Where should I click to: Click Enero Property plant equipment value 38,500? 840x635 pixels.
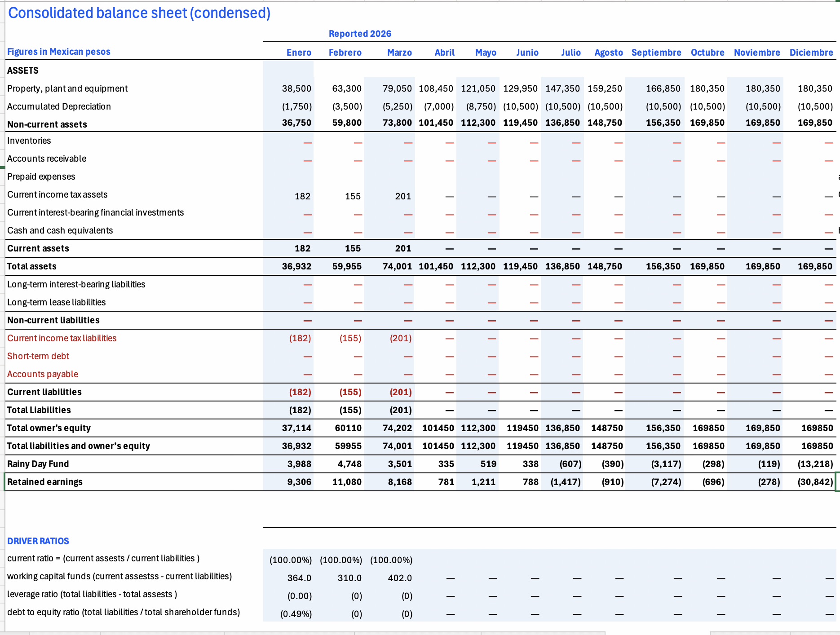click(296, 88)
